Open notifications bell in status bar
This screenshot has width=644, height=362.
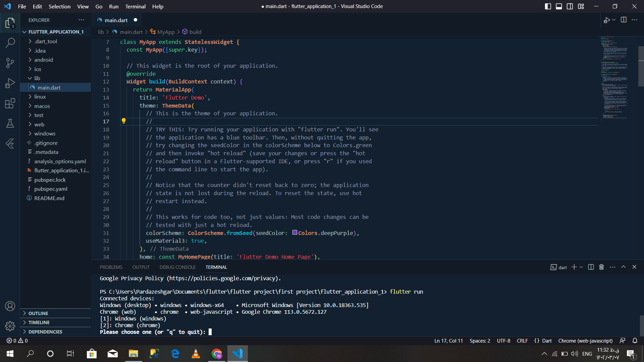tap(635, 341)
